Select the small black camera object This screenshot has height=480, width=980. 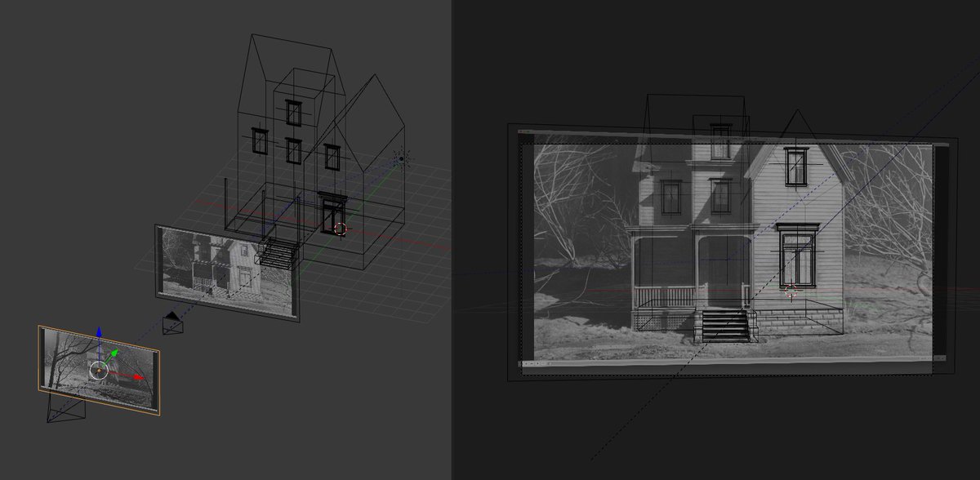tap(172, 322)
